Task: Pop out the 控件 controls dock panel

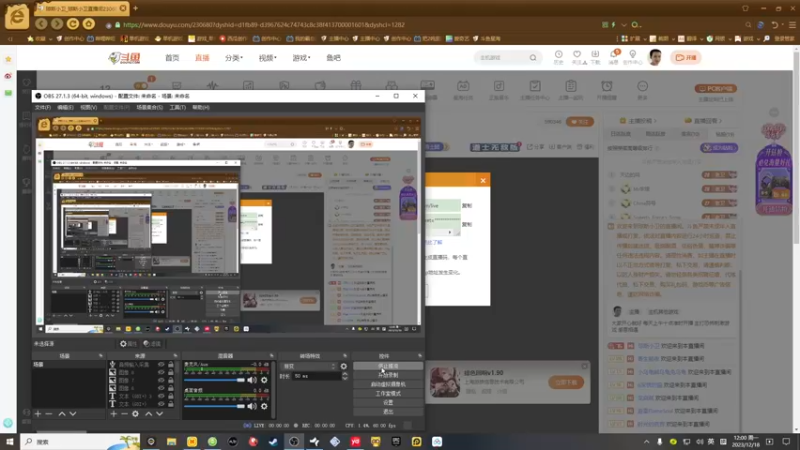Action: pos(420,356)
